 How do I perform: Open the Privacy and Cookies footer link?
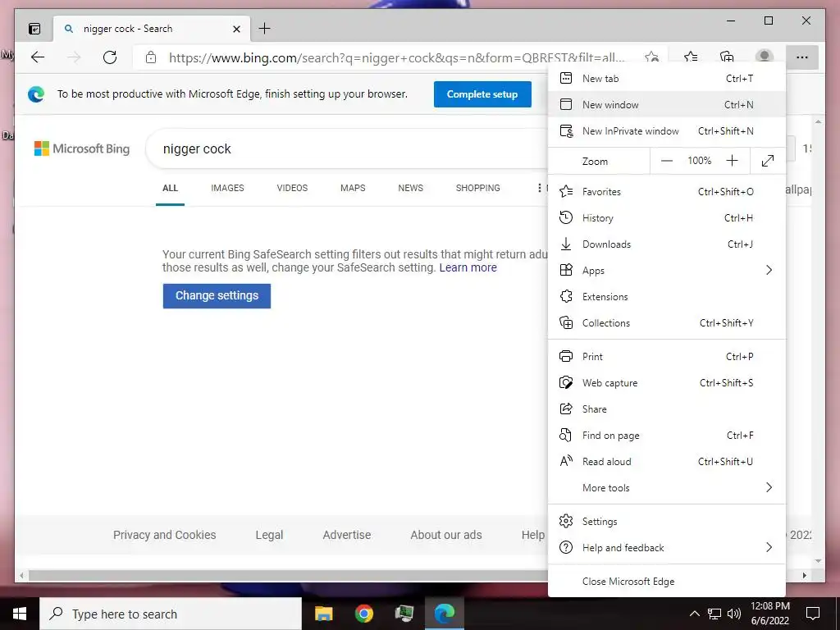click(x=164, y=535)
